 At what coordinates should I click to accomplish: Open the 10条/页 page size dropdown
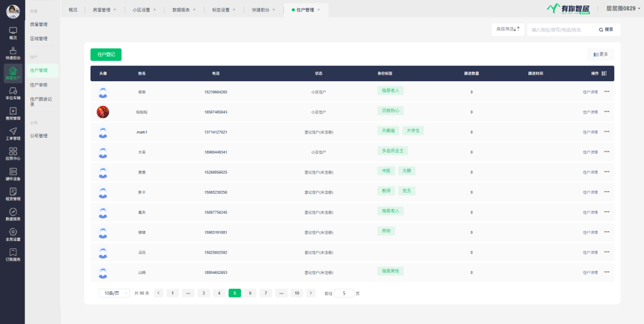point(114,293)
